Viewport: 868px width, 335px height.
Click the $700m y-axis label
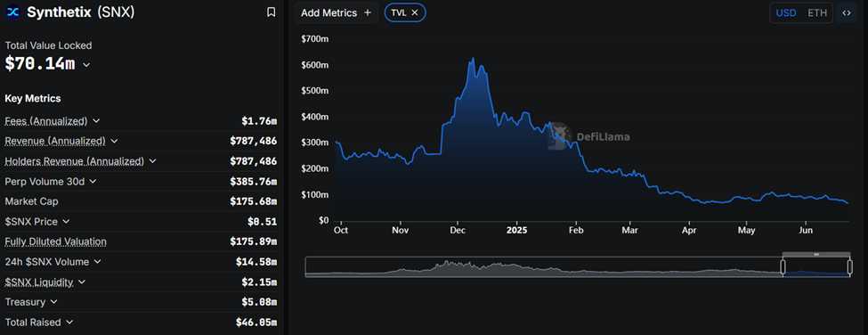(x=314, y=39)
